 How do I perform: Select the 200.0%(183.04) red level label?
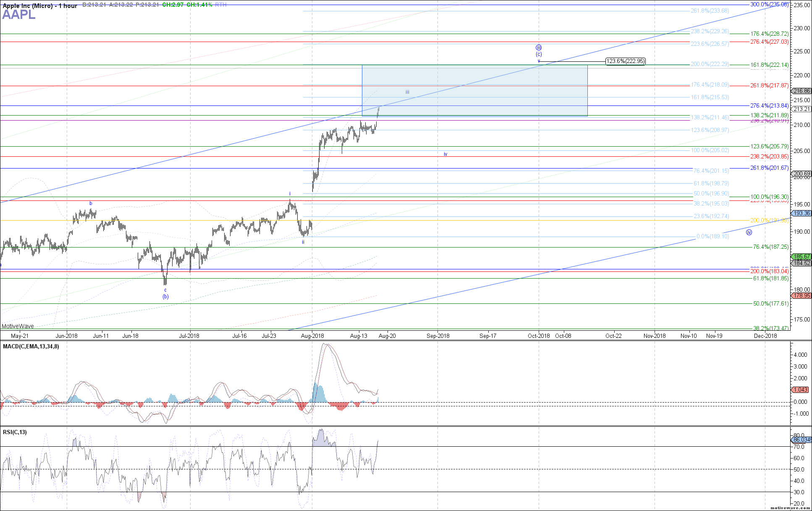(x=770, y=271)
